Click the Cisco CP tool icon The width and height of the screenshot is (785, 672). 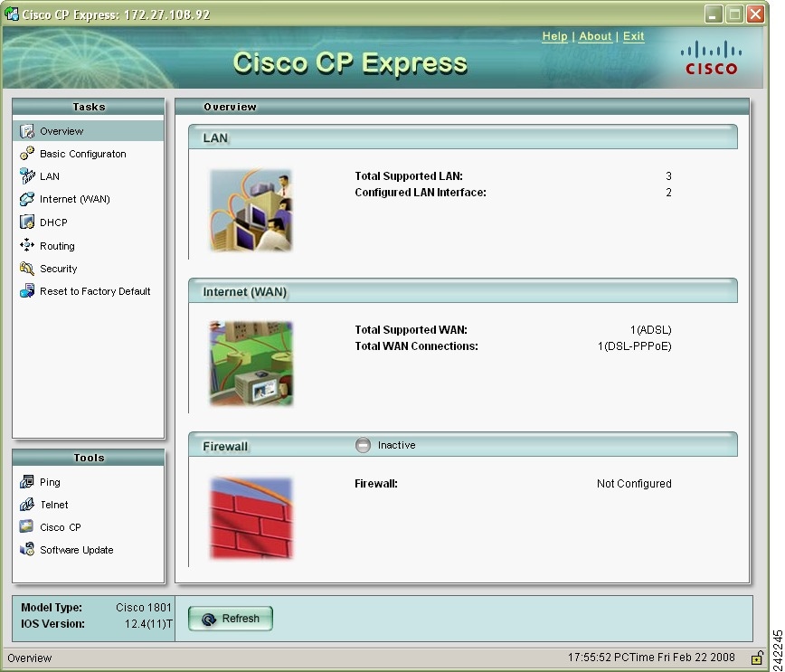click(26, 526)
